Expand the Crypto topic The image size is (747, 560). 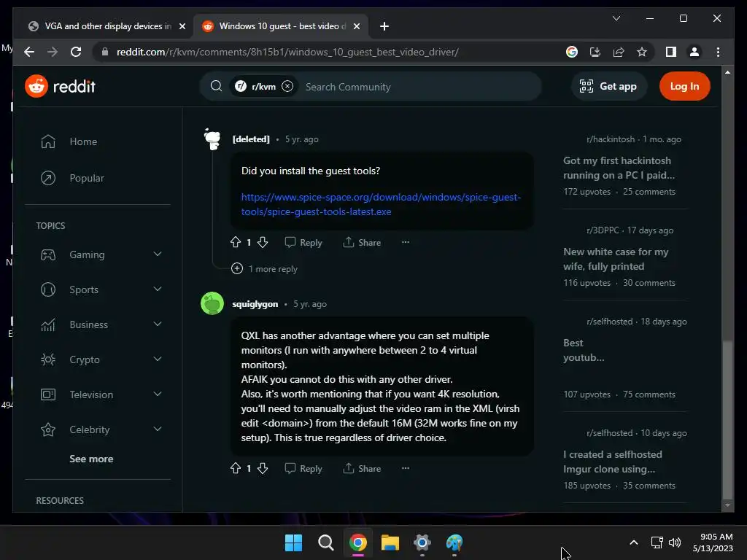tap(158, 359)
